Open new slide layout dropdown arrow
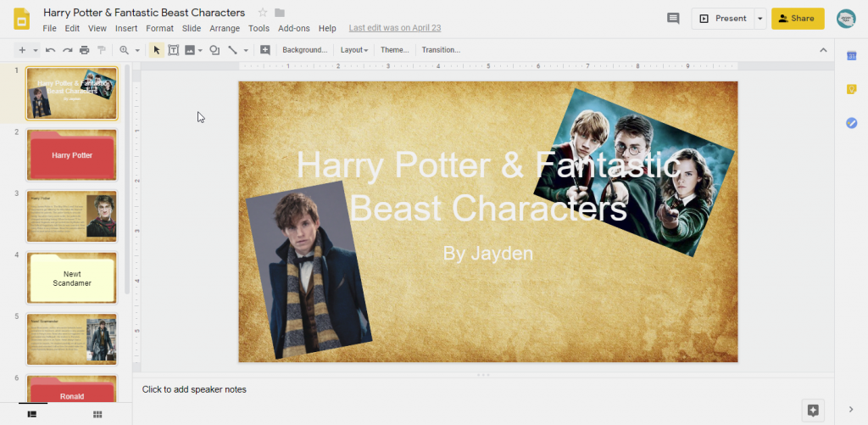Screen dimensions: 868x425 36,50
